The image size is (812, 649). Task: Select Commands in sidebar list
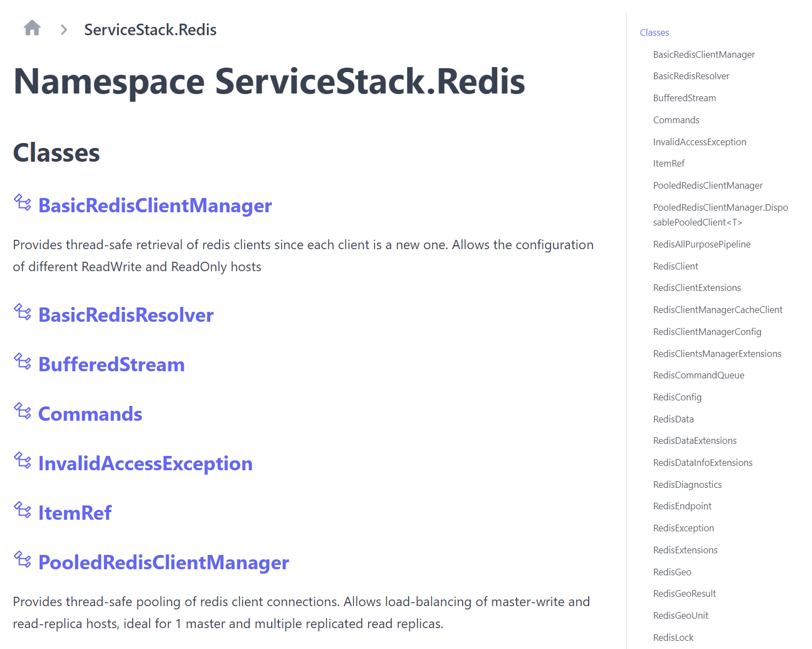click(x=676, y=120)
